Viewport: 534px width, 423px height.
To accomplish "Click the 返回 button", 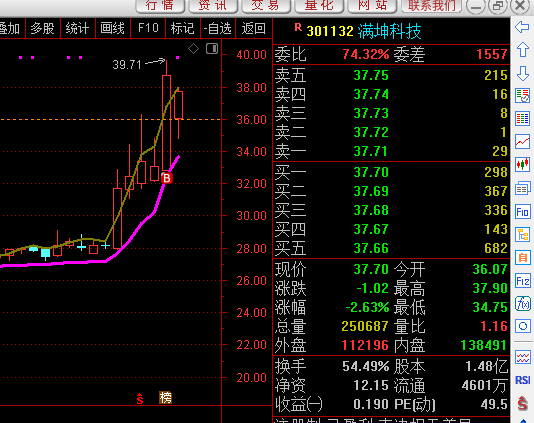I will (254, 28).
